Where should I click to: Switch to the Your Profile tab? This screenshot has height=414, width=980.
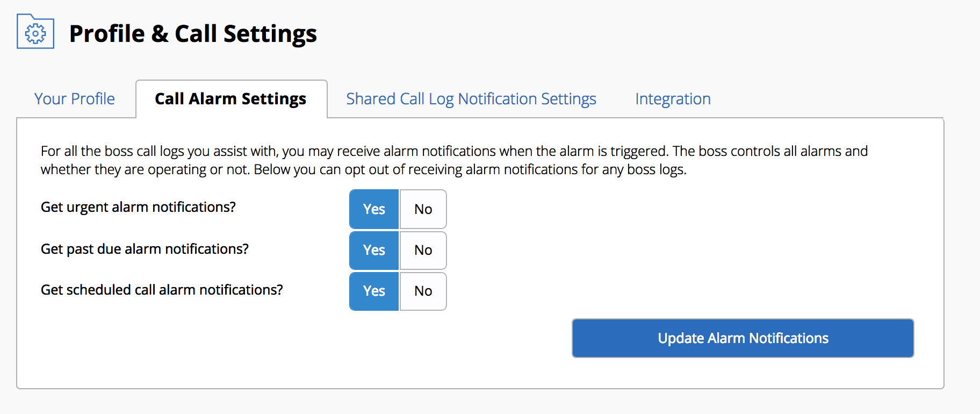click(74, 99)
